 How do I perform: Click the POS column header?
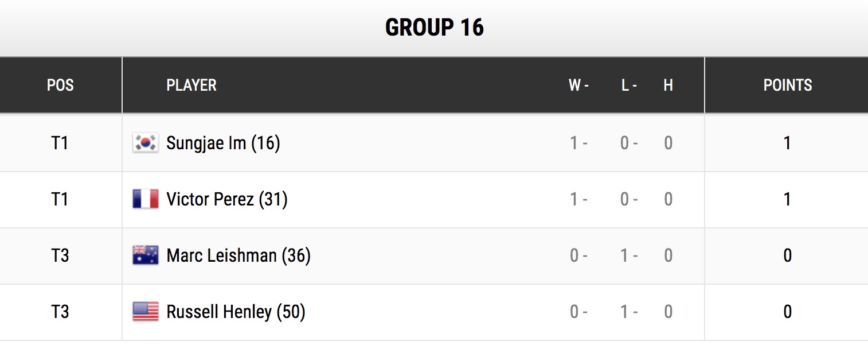60,86
